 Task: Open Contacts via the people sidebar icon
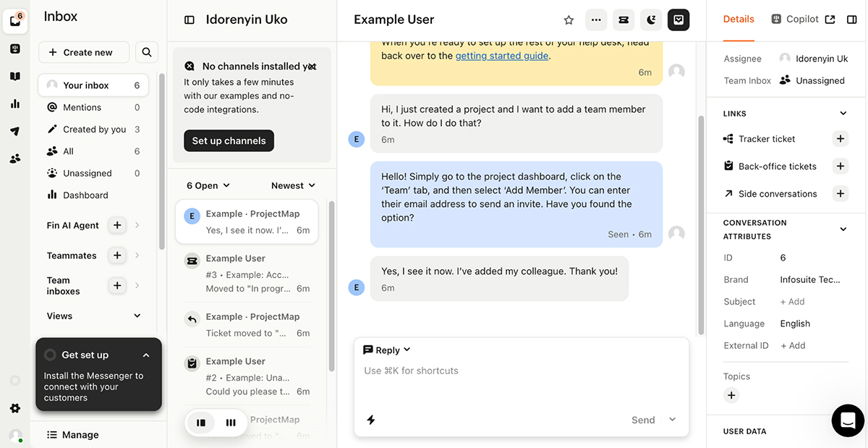point(16,158)
